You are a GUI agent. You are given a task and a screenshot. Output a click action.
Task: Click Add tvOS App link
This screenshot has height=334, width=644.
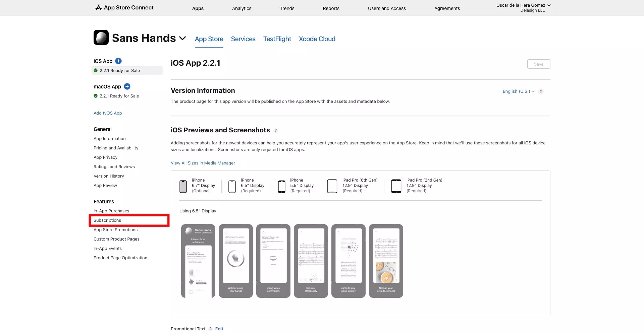coord(108,113)
